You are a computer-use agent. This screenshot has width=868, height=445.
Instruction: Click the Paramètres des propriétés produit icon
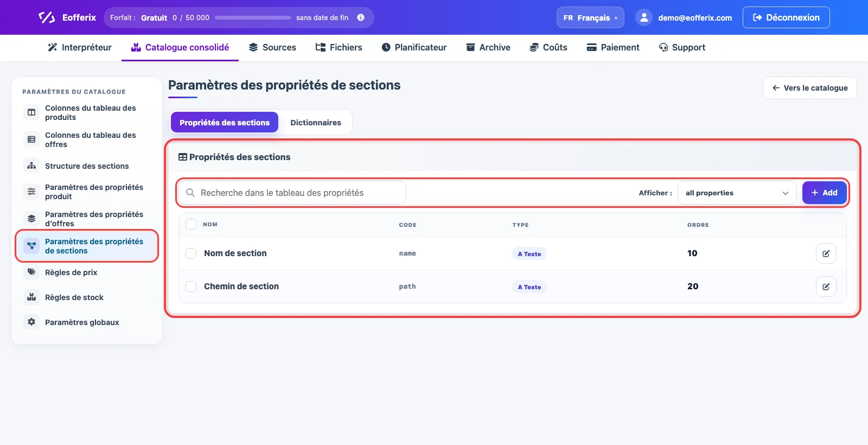click(x=31, y=192)
